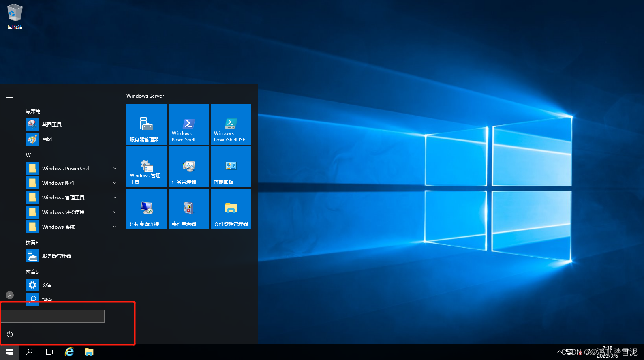This screenshot has height=360, width=644.
Task: Open Task View on the taskbar
Action: tap(49, 352)
